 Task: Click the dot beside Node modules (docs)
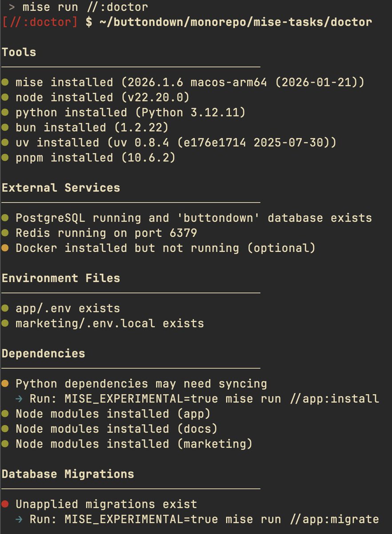(x=5, y=429)
